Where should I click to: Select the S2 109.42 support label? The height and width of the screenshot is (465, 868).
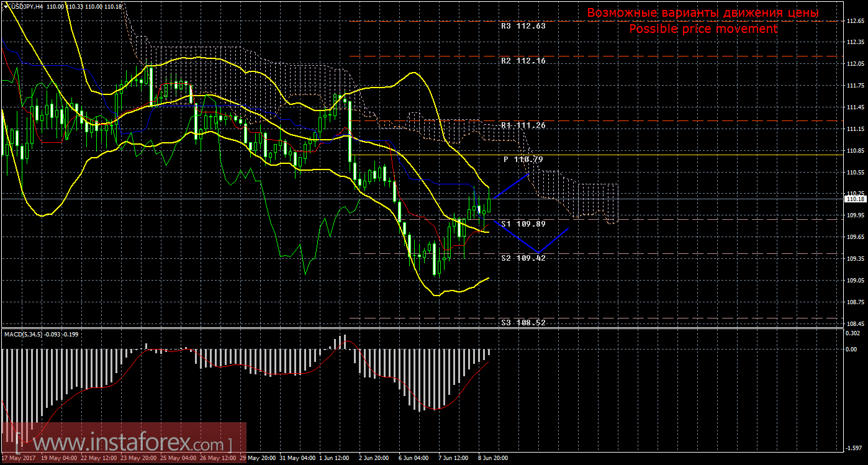pyautogui.click(x=523, y=258)
